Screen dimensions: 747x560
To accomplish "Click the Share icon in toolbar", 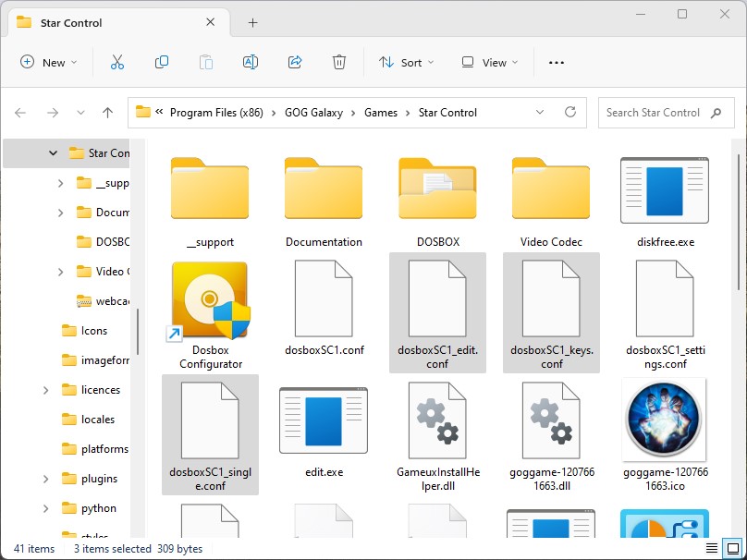I will click(295, 63).
